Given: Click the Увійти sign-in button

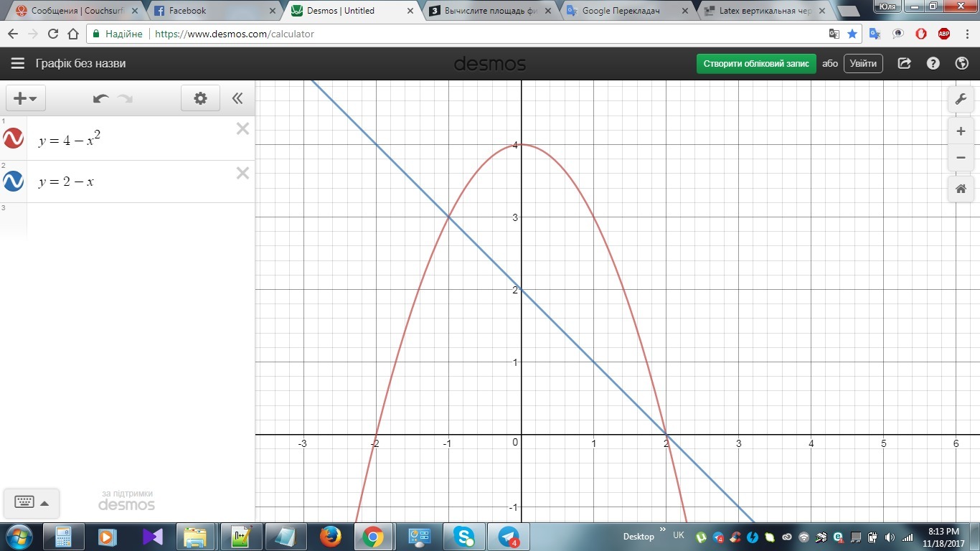Looking at the screenshot, I should [863, 63].
